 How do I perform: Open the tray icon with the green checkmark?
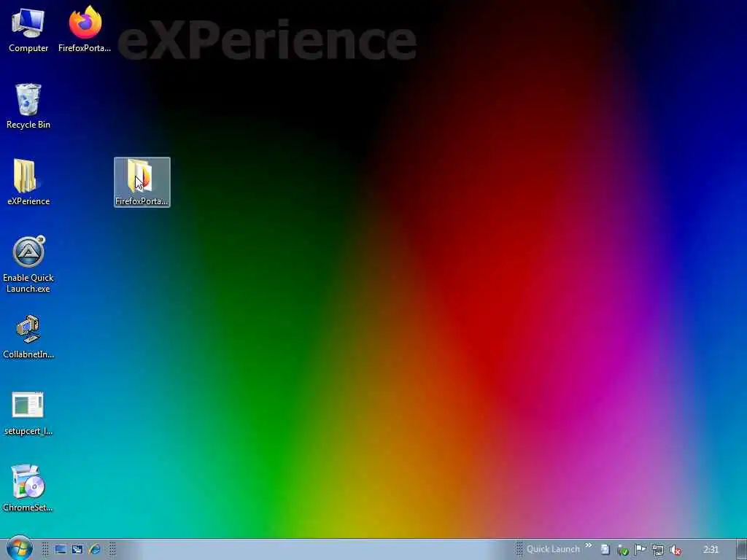coord(623,550)
